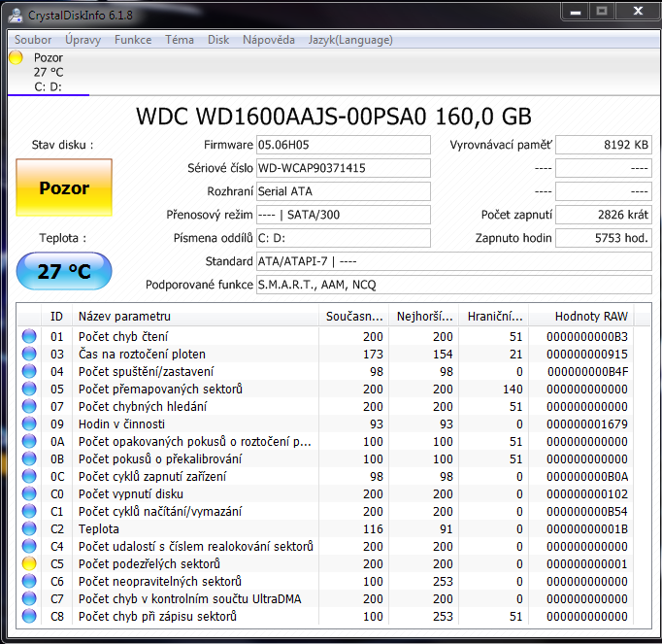This screenshot has height=644, width=662.
Task: Open the Nápověda menu
Action: [269, 40]
